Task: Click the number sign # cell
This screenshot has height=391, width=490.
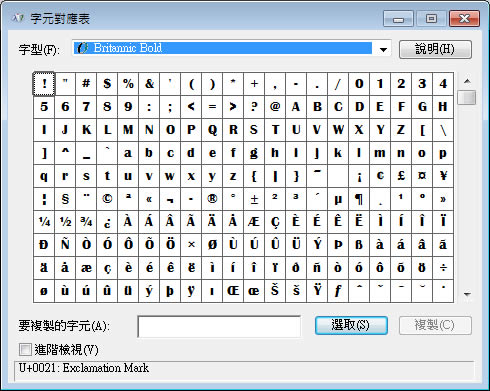Action: coord(86,84)
